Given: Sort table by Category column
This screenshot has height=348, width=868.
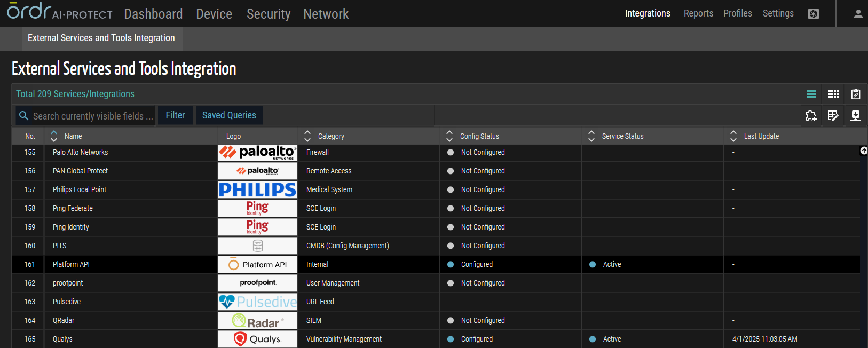Looking at the screenshot, I should (307, 136).
